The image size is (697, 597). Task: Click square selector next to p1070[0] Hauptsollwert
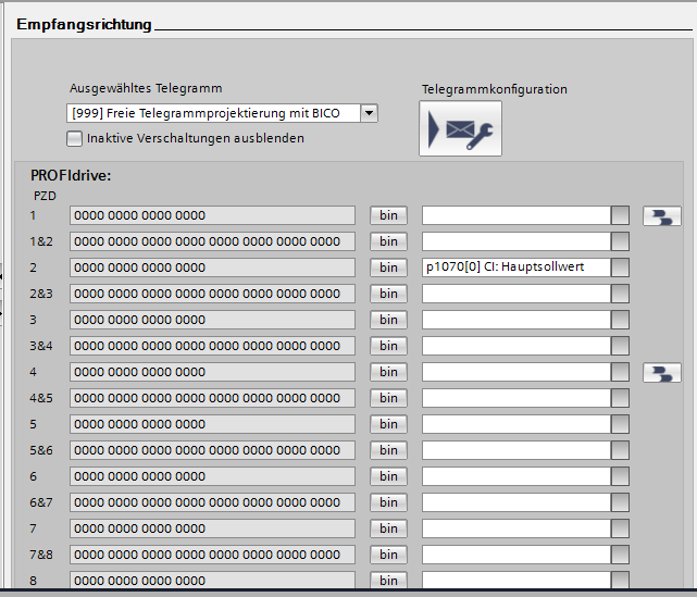coord(621,267)
